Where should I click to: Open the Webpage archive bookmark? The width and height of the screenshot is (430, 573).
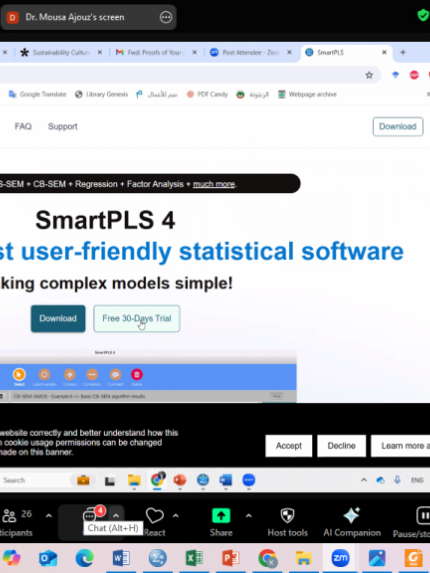click(x=307, y=94)
